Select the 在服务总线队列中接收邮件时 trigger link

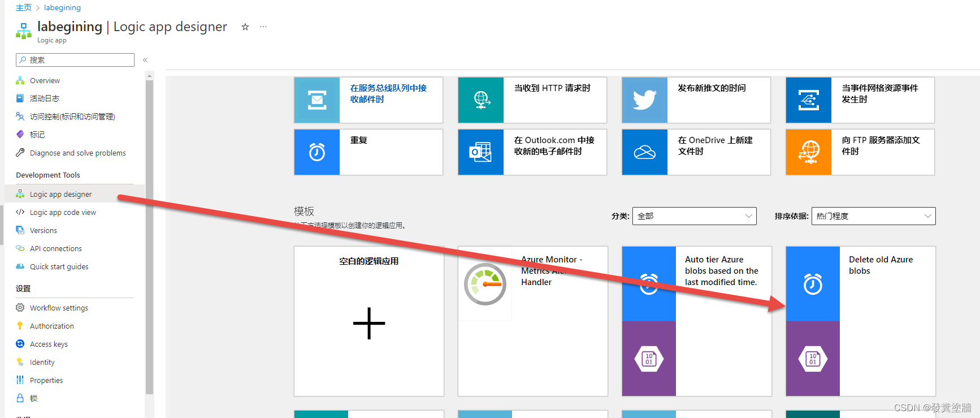point(388,93)
